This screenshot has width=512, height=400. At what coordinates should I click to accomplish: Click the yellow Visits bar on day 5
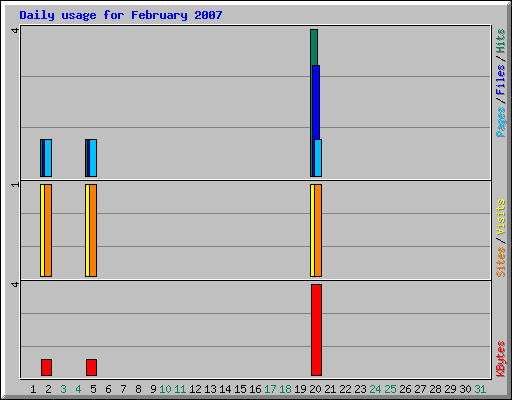pos(87,230)
